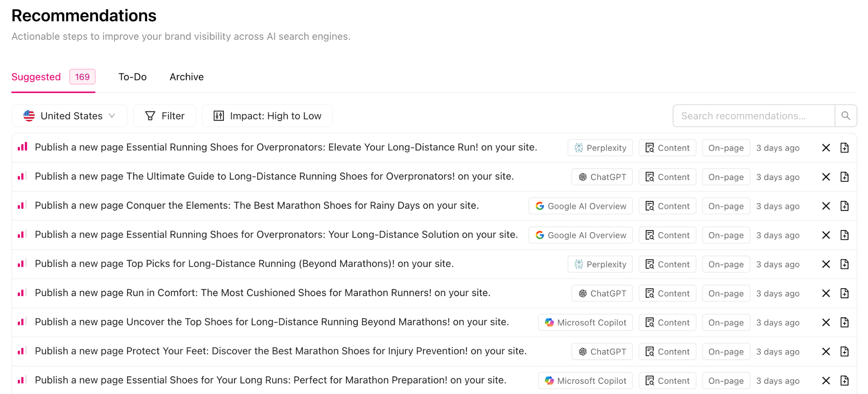Click the ChatGPT tag on Ultimate Guide row
Image resolution: width=868 pixels, height=394 pixels.
602,177
